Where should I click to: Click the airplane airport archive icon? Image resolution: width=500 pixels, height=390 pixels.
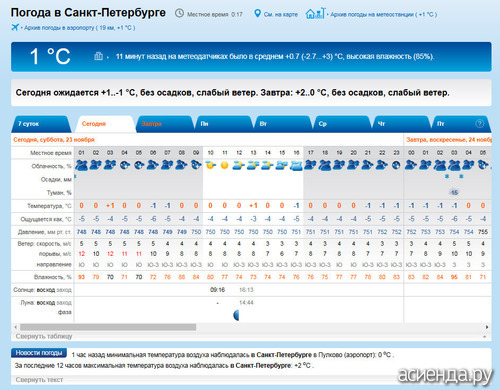pyautogui.click(x=15, y=27)
